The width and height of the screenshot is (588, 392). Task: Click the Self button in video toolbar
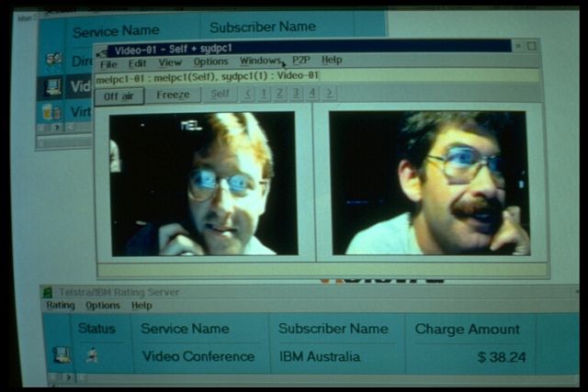(220, 94)
